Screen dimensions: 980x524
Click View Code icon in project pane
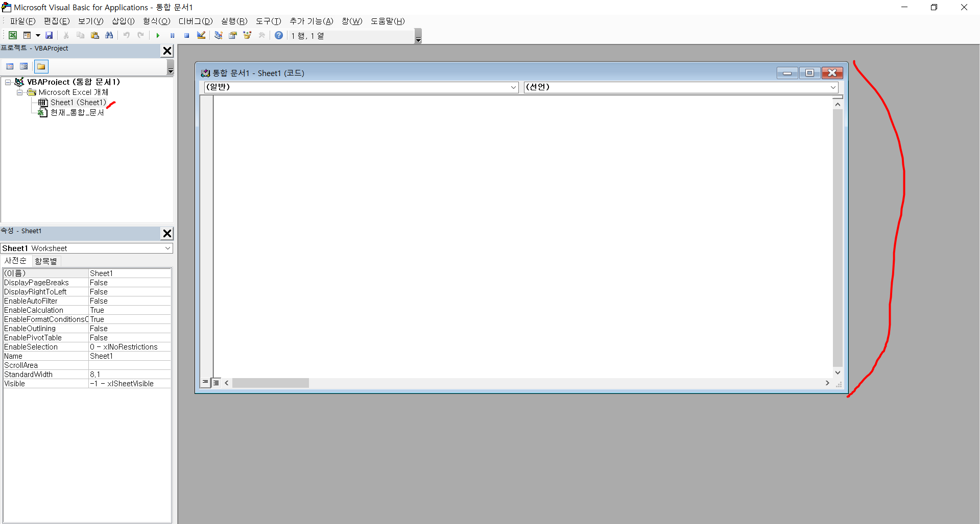coord(10,66)
